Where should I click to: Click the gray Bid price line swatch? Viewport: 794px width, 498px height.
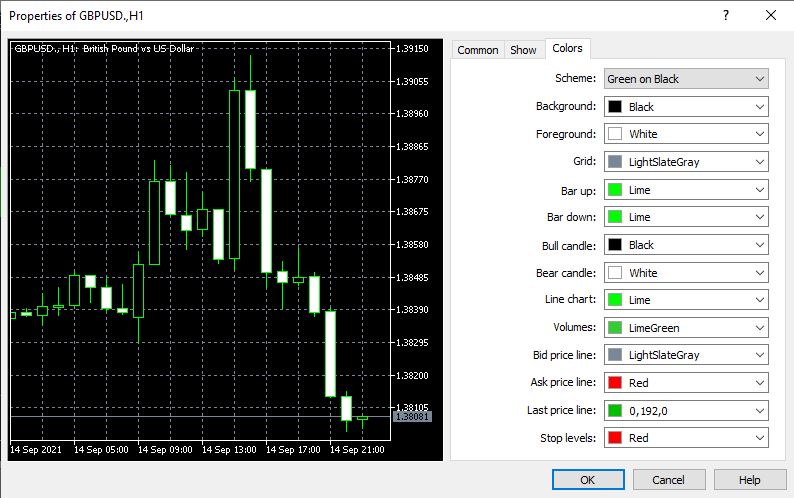615,355
